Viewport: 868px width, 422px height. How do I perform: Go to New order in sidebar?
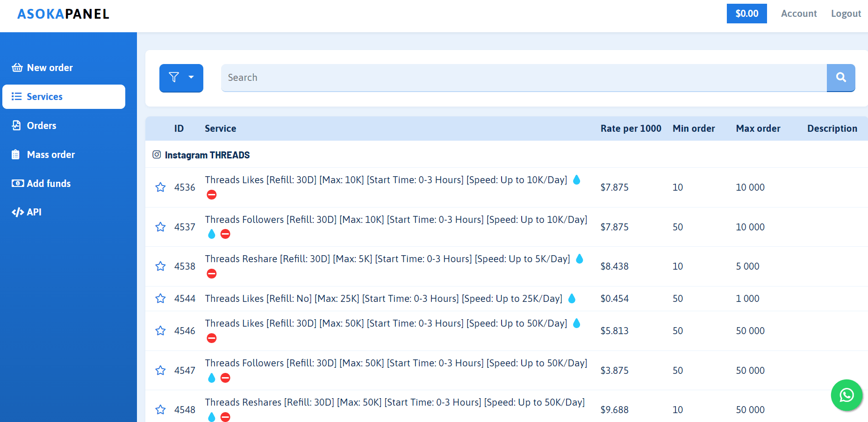click(50, 68)
